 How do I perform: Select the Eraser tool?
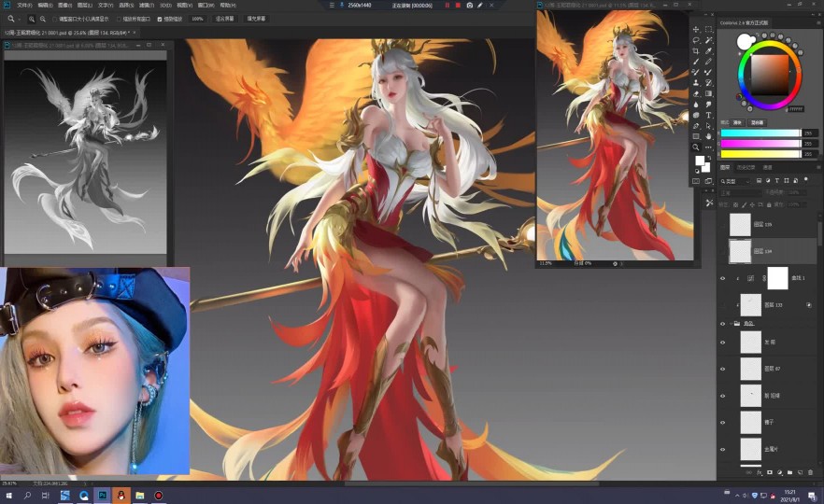click(696, 94)
